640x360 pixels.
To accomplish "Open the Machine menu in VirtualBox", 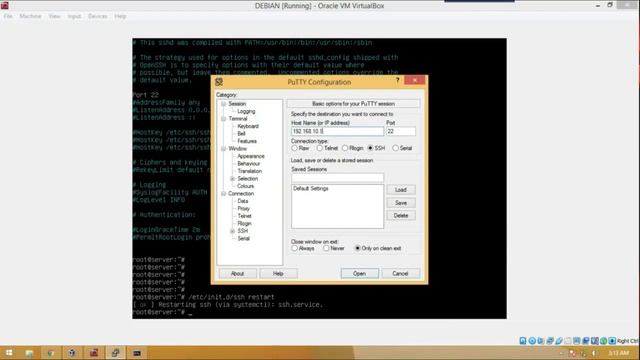I will (30, 16).
